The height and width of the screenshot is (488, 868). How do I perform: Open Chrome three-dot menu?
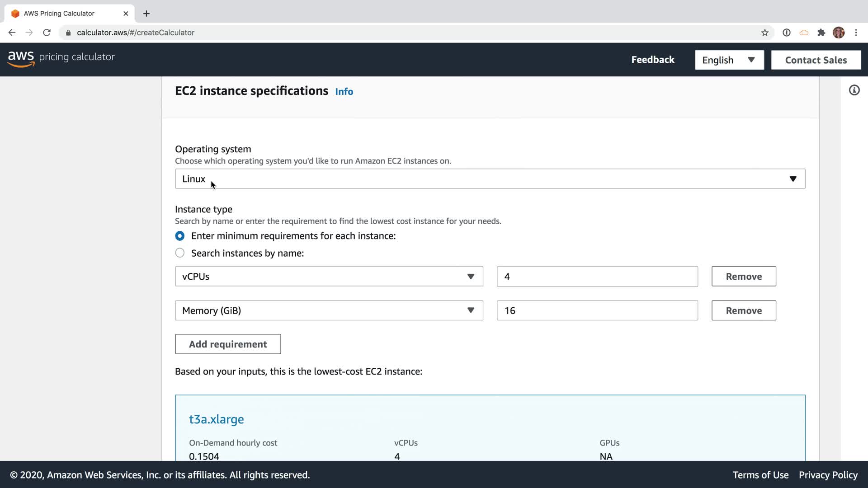tap(856, 33)
